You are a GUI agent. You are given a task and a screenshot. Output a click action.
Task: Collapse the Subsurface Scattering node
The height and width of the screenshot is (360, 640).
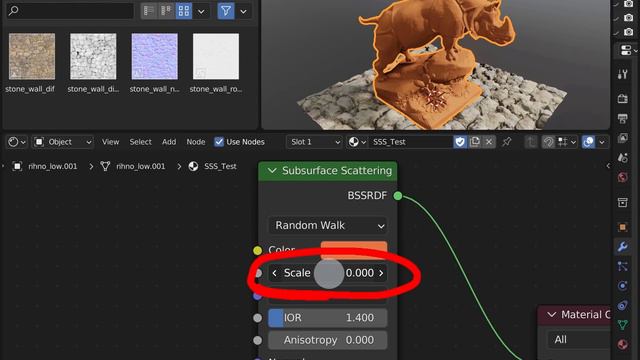click(x=272, y=171)
